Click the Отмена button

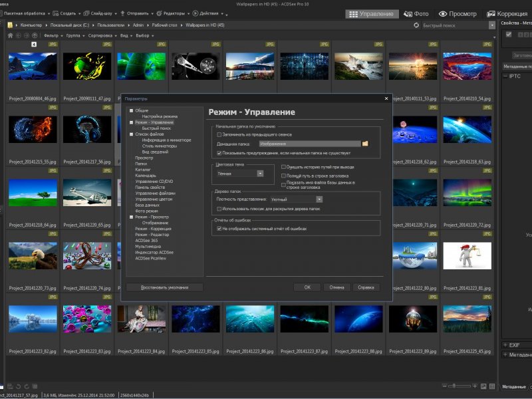click(x=336, y=287)
